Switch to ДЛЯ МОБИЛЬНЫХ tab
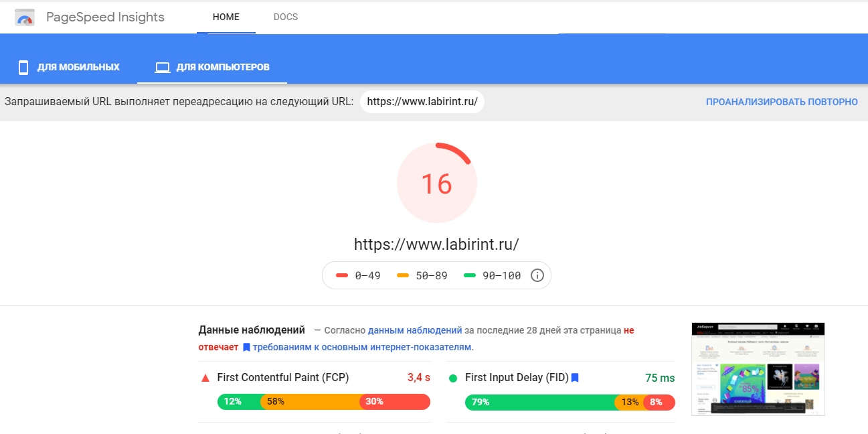868x434 pixels. tap(69, 67)
